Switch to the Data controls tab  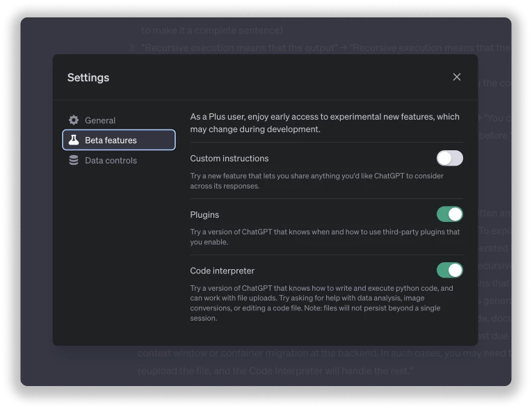point(111,161)
